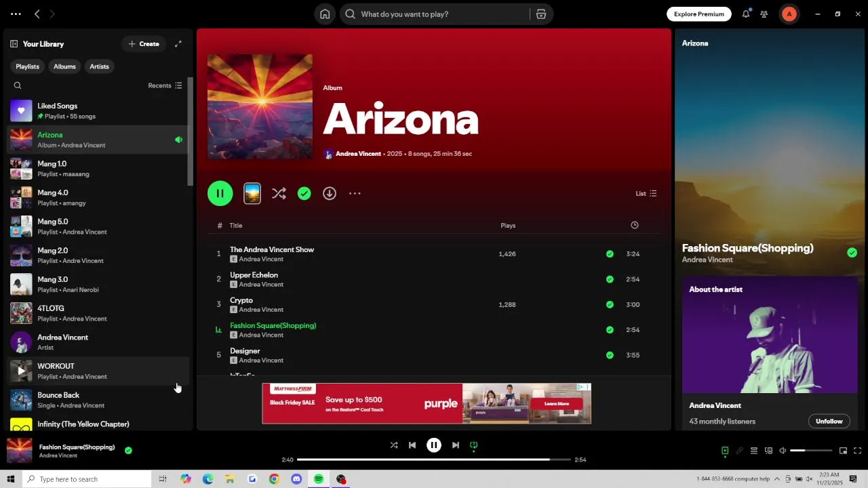
Task: Open Andrea Vincent link in album header
Action: click(358, 154)
